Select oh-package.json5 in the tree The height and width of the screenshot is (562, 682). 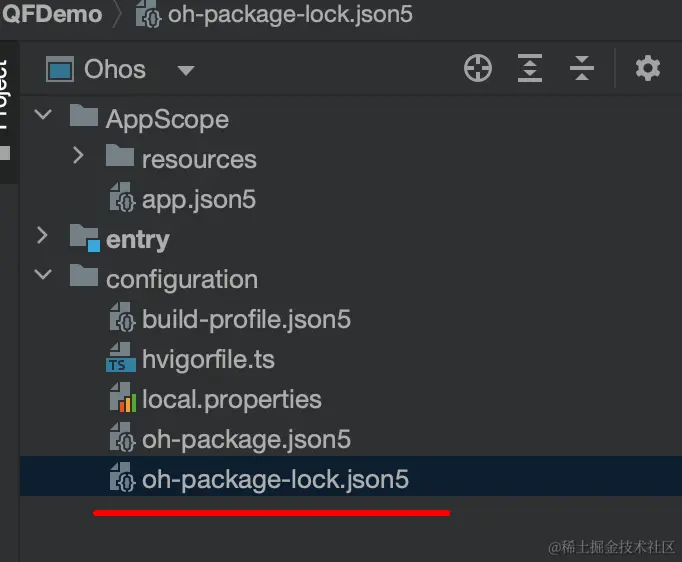246,440
